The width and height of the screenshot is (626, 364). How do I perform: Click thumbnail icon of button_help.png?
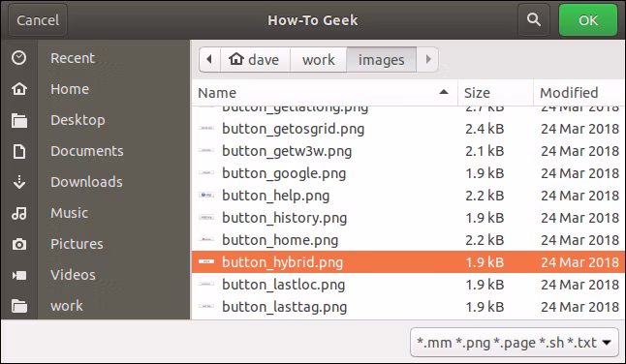(206, 195)
